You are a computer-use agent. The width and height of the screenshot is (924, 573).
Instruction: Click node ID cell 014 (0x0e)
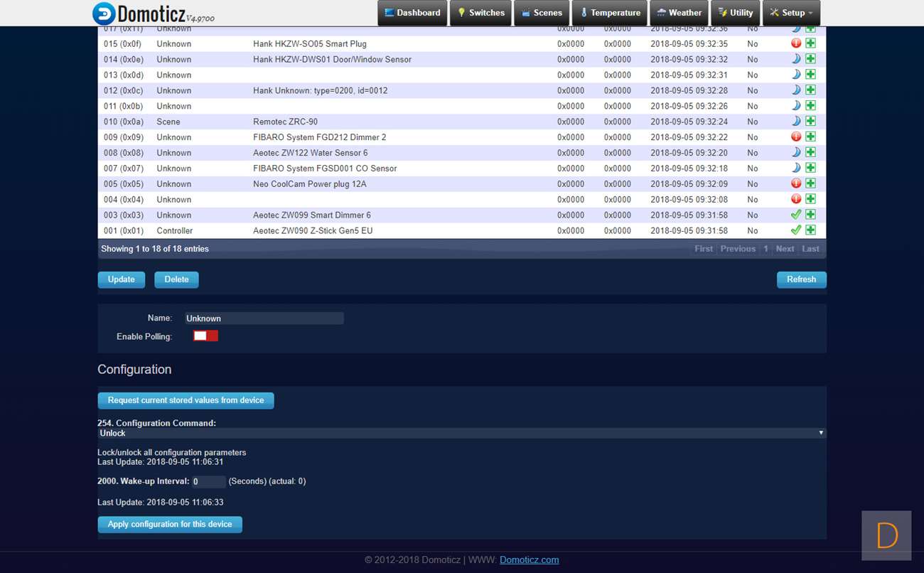[124, 60]
